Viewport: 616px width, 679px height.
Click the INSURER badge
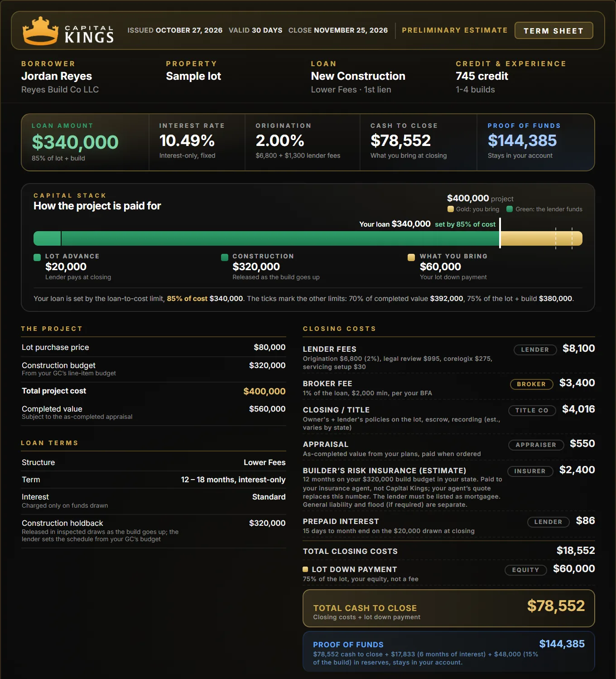530,471
